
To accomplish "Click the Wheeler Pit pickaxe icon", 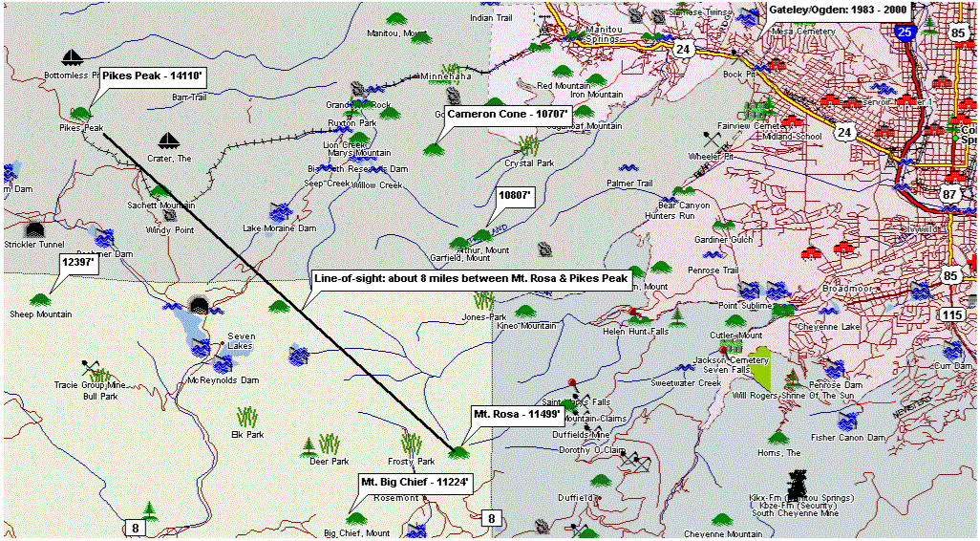I will click(x=712, y=139).
